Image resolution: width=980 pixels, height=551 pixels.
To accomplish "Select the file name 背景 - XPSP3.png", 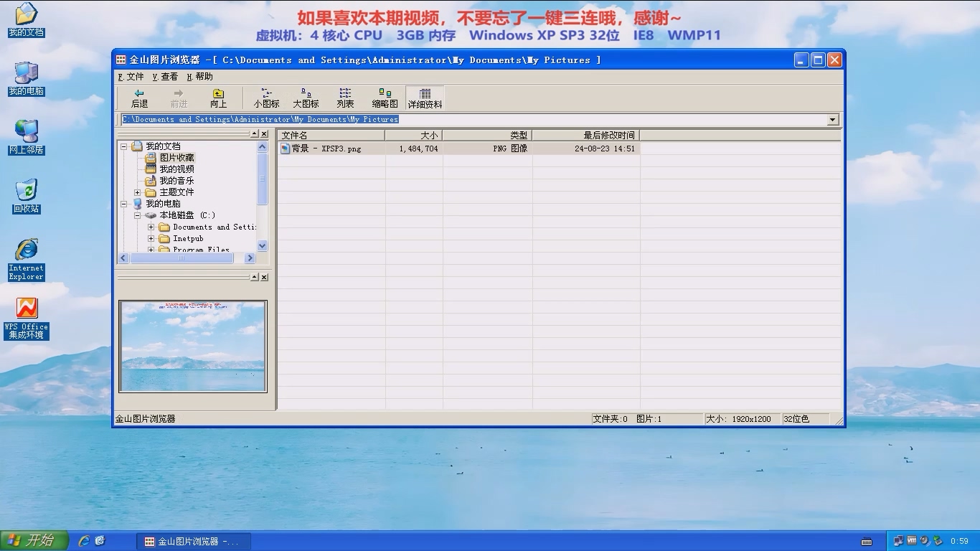I will click(326, 149).
